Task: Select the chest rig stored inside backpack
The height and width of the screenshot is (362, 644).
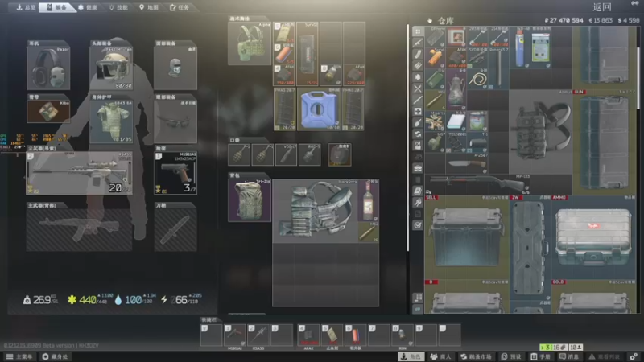Action: (315, 211)
